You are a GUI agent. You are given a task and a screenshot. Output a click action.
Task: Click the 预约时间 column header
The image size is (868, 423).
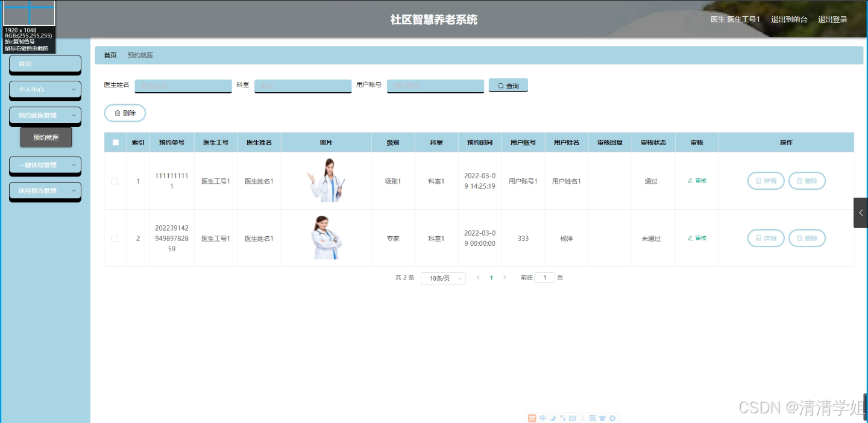[480, 143]
